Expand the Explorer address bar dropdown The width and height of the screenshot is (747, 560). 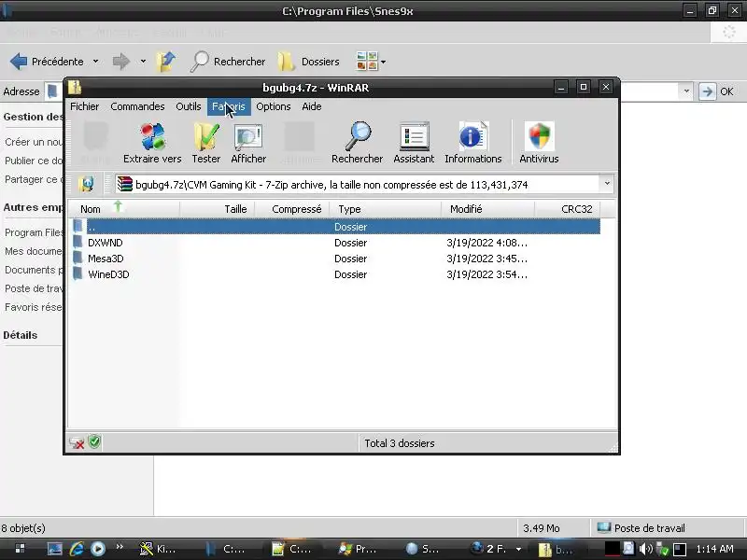click(686, 91)
